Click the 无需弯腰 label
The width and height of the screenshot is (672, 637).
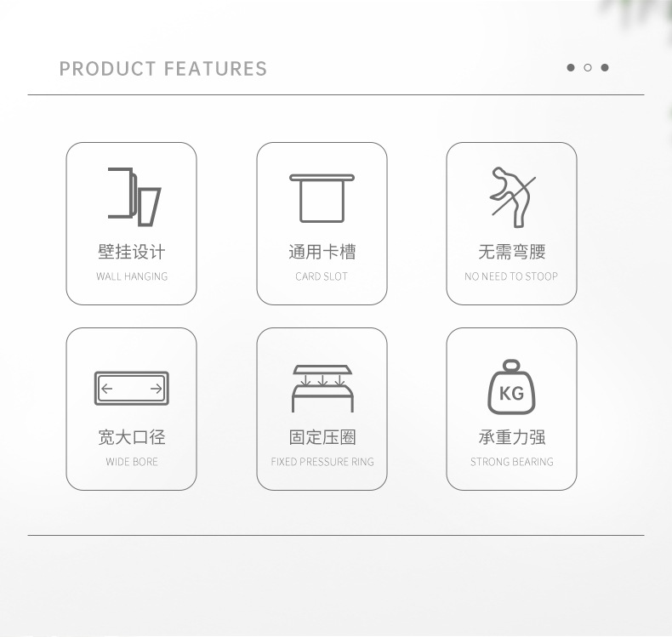tap(512, 252)
